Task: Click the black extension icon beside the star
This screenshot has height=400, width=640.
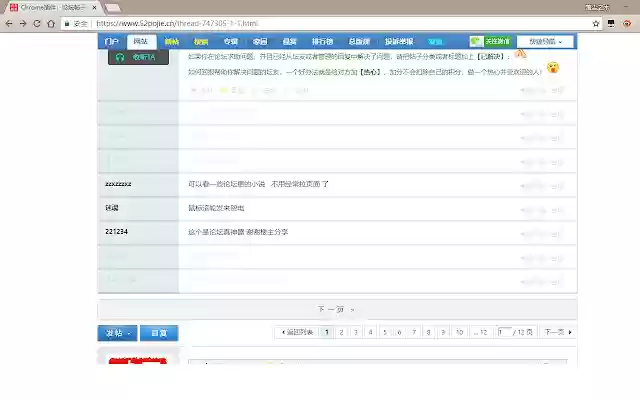Action: 611,24
